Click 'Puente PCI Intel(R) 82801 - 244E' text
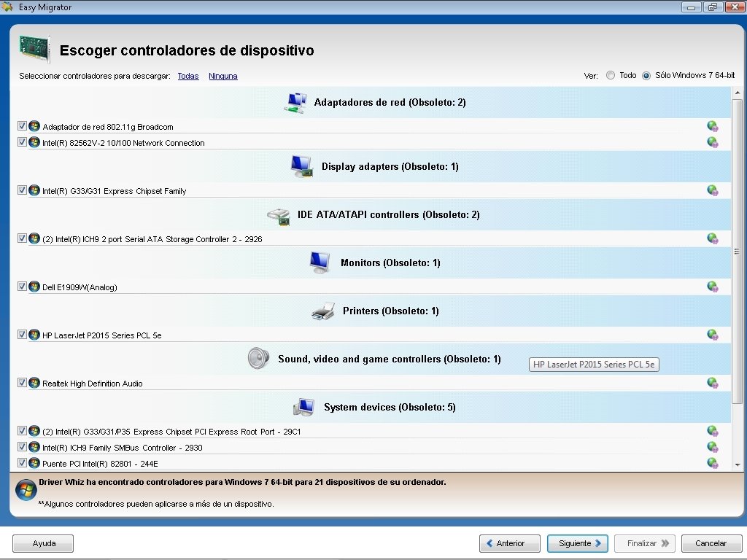This screenshot has height=560, width=747. click(100, 463)
